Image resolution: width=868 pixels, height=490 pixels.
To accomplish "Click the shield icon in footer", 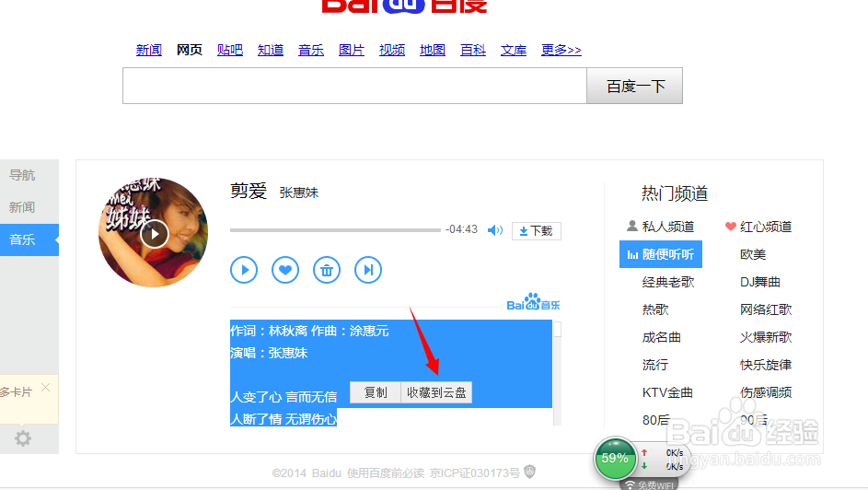I will (530, 472).
